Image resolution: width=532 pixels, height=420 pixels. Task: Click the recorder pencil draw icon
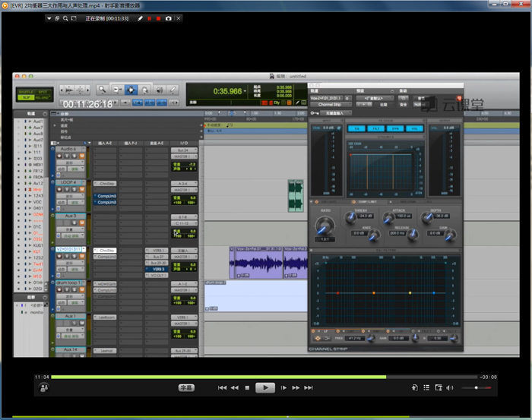140,18
